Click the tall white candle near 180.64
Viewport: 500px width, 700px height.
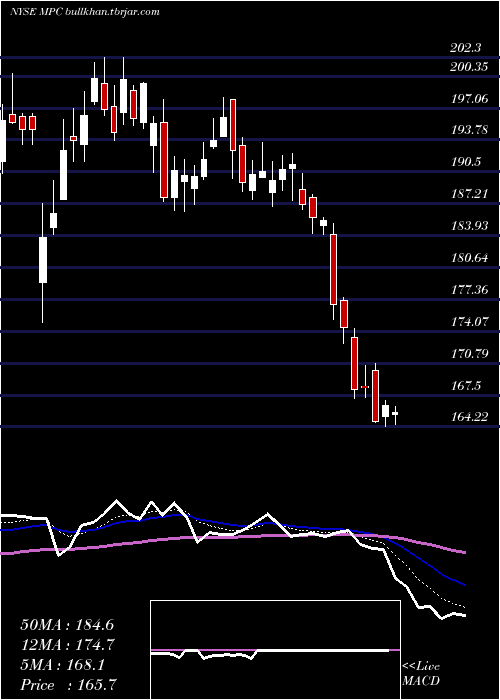click(43, 263)
